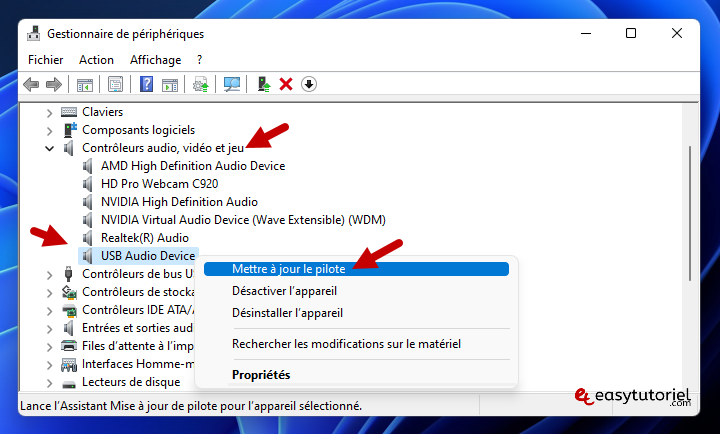Screen dimensions: 720x434
Task: Select USB Audio Device entry
Action: click(148, 256)
